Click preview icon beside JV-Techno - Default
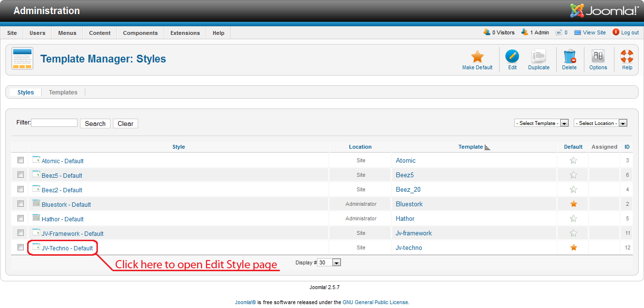This screenshot has height=308, width=644. tap(36, 246)
